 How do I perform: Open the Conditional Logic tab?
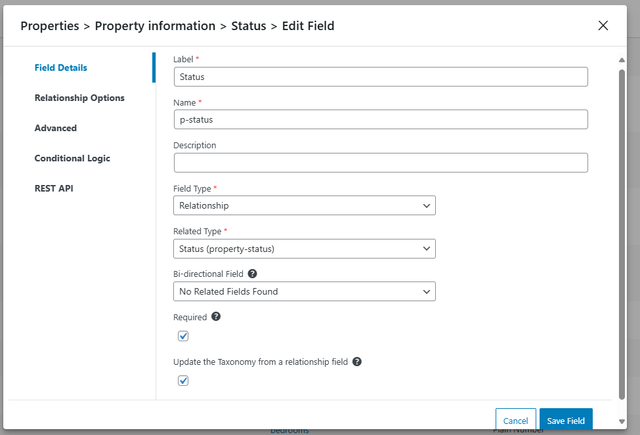[72, 158]
